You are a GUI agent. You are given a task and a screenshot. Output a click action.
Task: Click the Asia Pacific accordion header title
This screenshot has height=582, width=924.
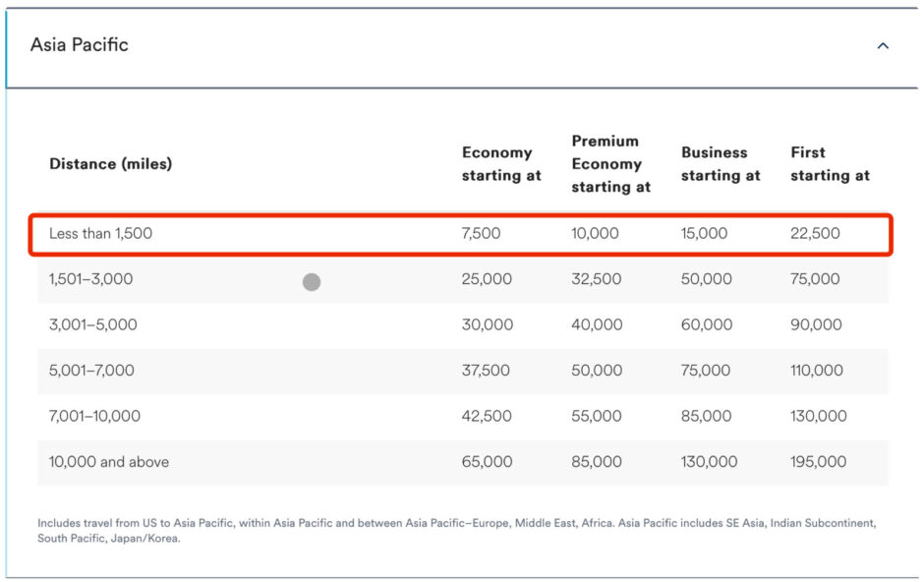[x=80, y=45]
